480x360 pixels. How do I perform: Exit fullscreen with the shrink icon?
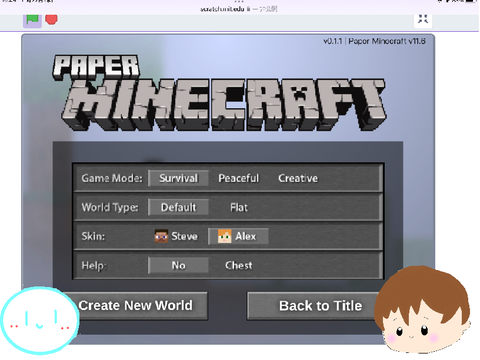tap(423, 19)
